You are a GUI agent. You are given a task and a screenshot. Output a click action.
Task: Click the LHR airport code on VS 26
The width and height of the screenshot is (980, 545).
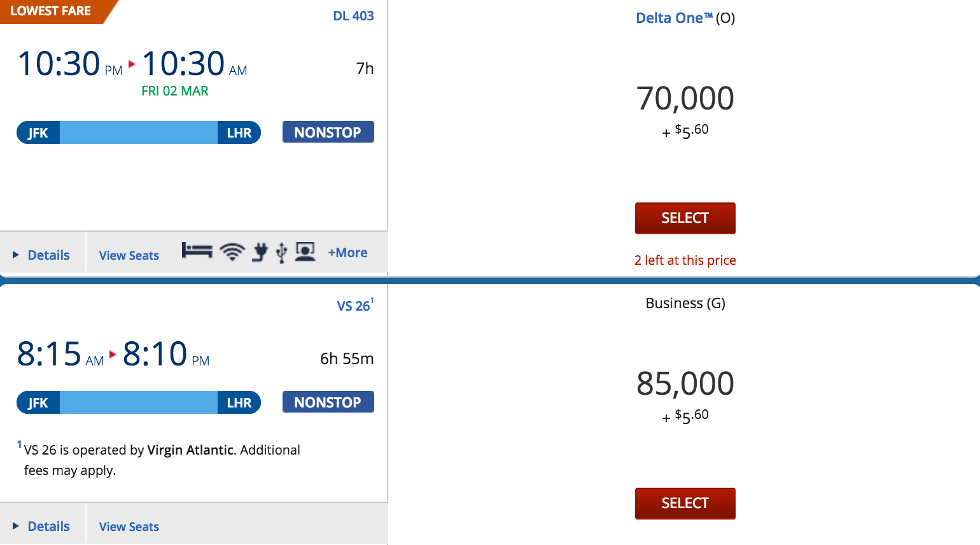[x=239, y=403]
